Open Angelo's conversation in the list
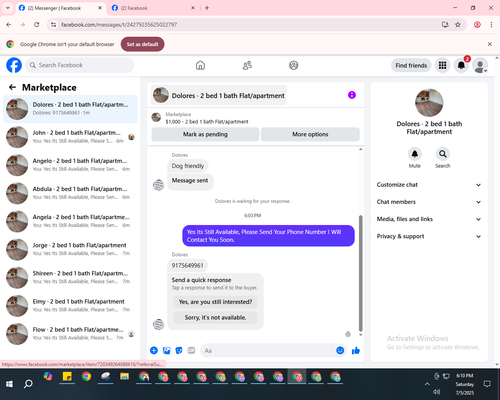This screenshot has width=500, height=400. coord(70,165)
